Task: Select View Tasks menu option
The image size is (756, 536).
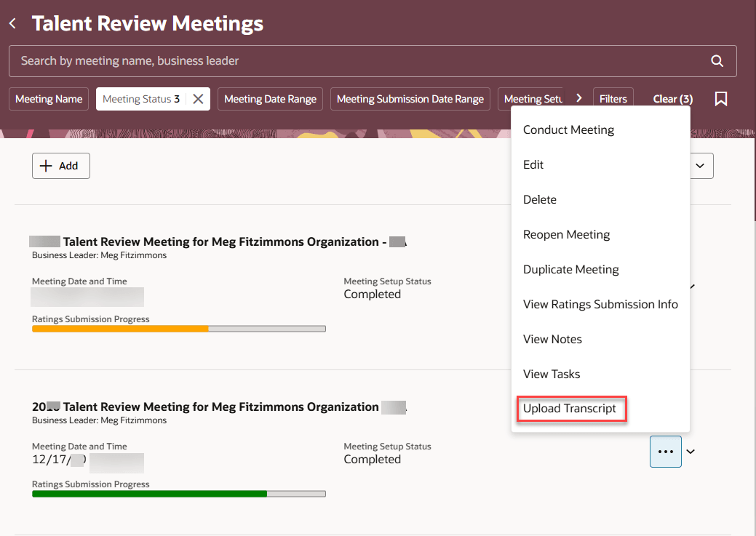Action: coord(600,374)
